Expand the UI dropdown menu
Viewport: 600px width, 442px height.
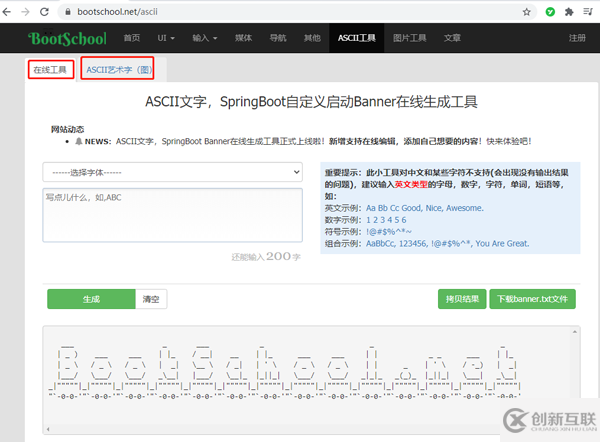click(x=166, y=38)
